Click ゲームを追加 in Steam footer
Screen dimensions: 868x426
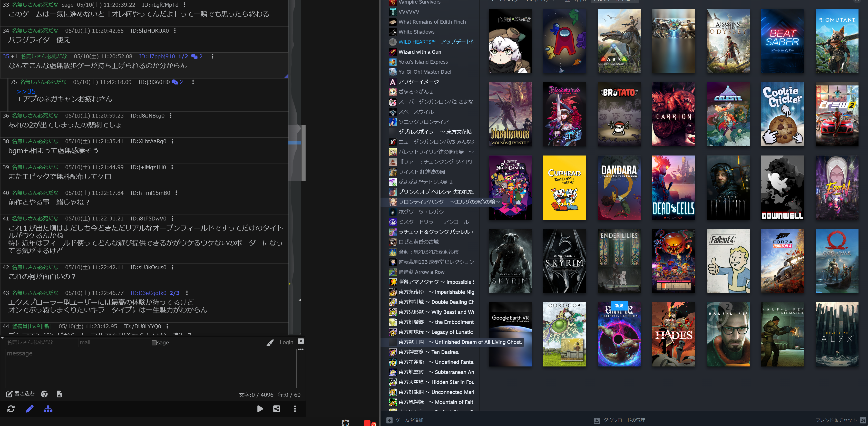(409, 420)
